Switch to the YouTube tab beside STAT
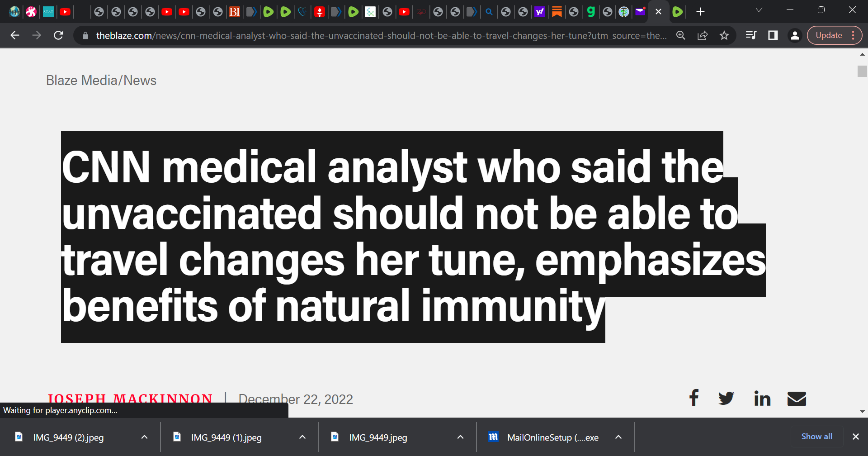Viewport: 868px width, 456px height. tap(65, 12)
